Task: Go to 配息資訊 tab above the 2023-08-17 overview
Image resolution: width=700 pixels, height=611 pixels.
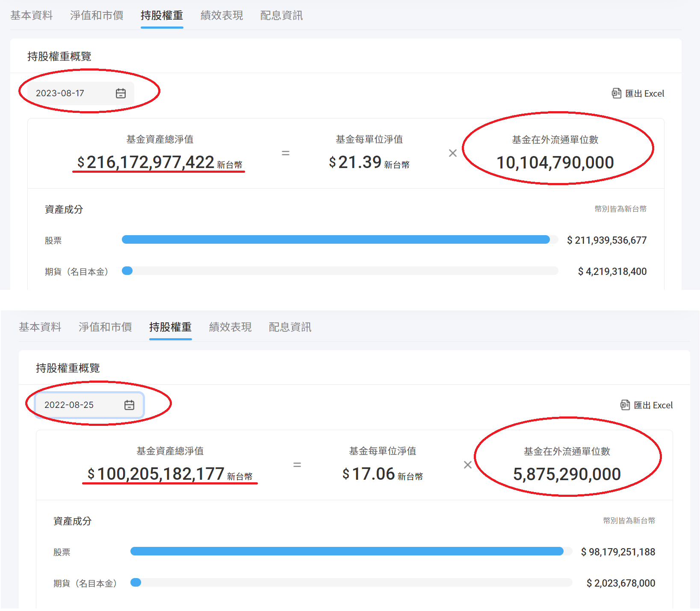Action: click(x=281, y=15)
